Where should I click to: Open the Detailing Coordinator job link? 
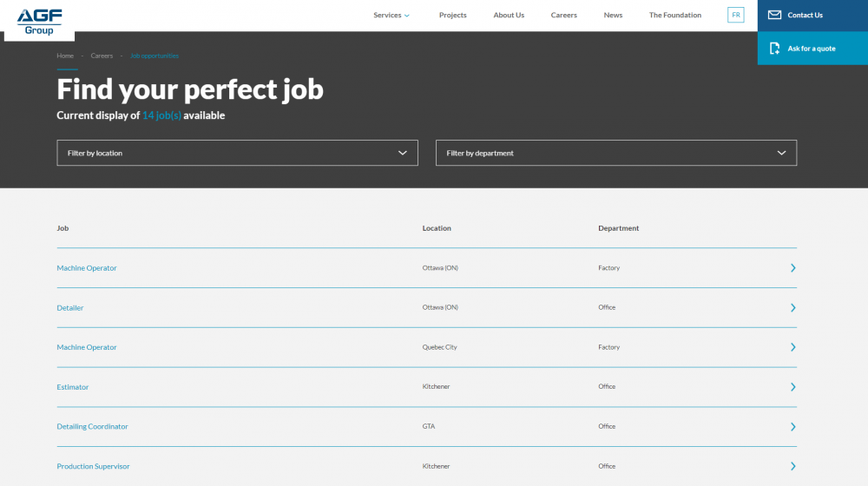(x=92, y=427)
